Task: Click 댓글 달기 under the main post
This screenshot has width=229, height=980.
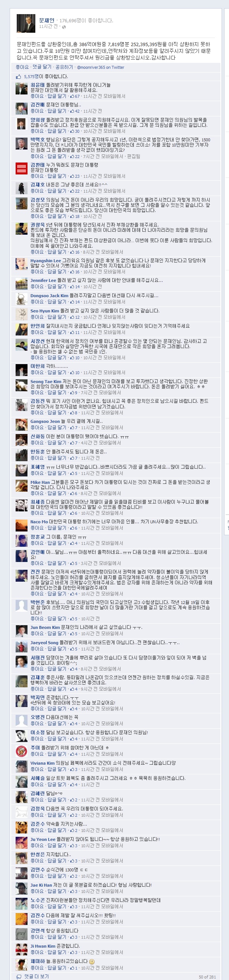Action: click(x=42, y=67)
